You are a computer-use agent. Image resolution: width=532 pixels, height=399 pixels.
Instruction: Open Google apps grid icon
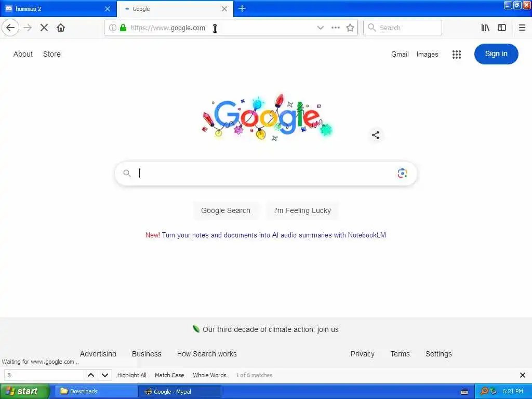click(x=457, y=54)
